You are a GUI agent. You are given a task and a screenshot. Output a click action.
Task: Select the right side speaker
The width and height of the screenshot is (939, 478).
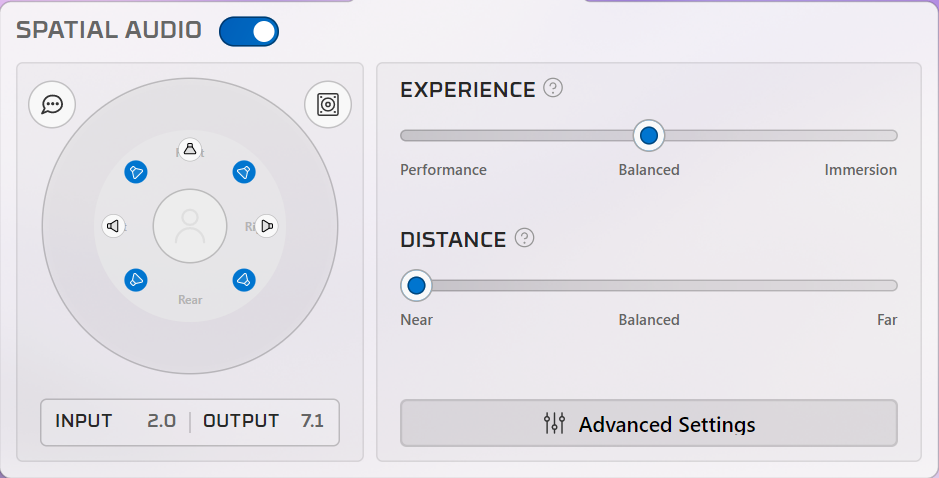pyautogui.click(x=266, y=226)
